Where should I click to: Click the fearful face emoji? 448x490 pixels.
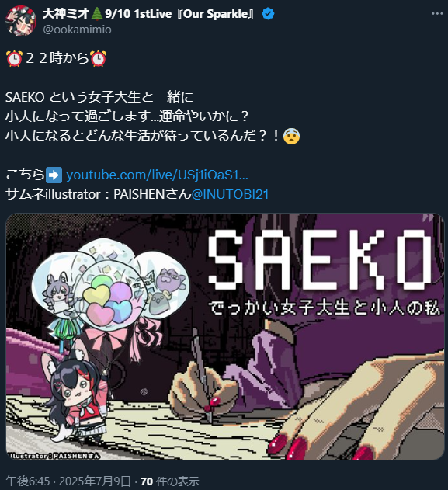click(291, 136)
